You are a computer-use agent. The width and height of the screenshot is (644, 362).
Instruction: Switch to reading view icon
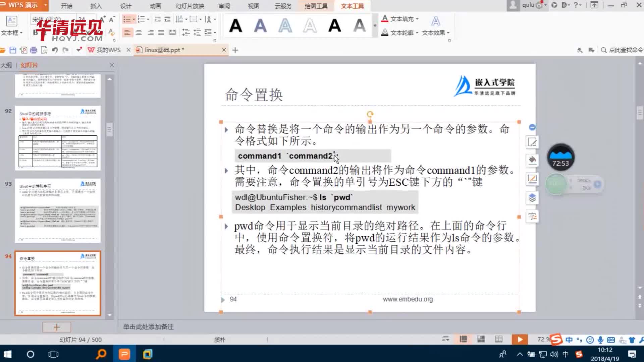point(499,339)
